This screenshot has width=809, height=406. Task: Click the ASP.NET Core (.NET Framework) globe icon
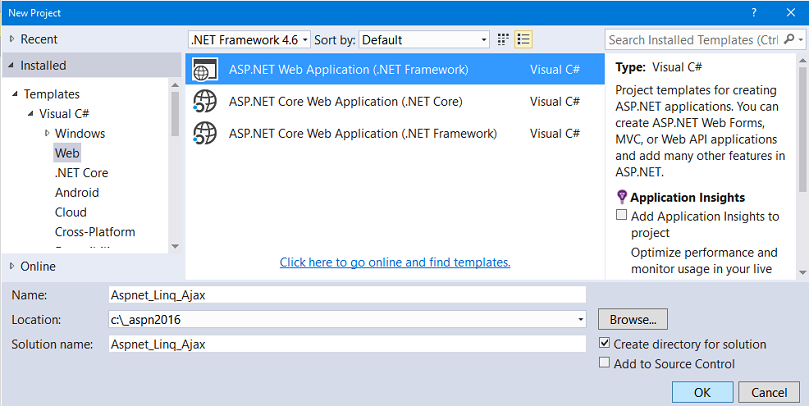(205, 133)
